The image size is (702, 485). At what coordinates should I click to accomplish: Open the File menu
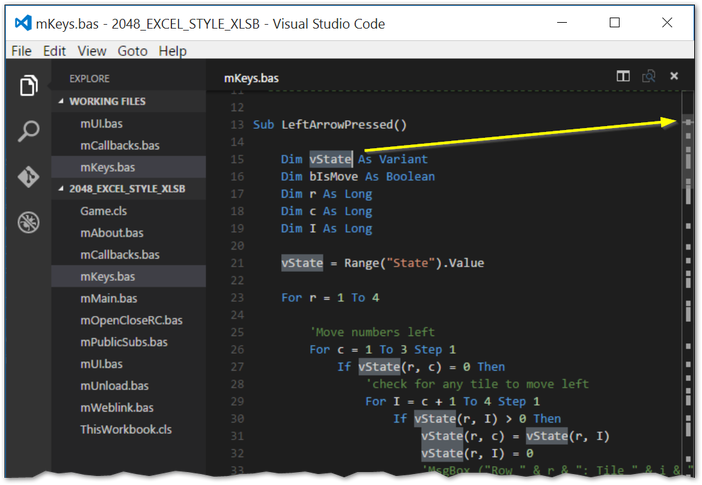[x=21, y=51]
